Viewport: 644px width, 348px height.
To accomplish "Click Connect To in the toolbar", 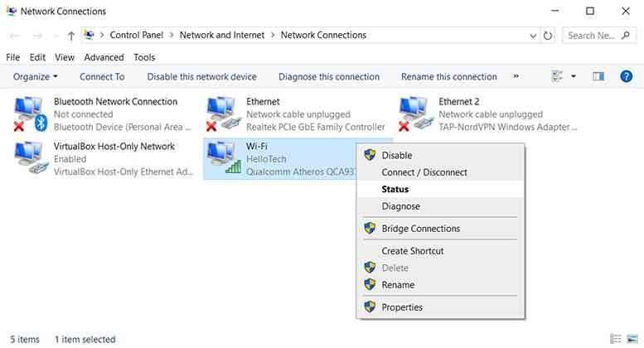I will tap(102, 77).
